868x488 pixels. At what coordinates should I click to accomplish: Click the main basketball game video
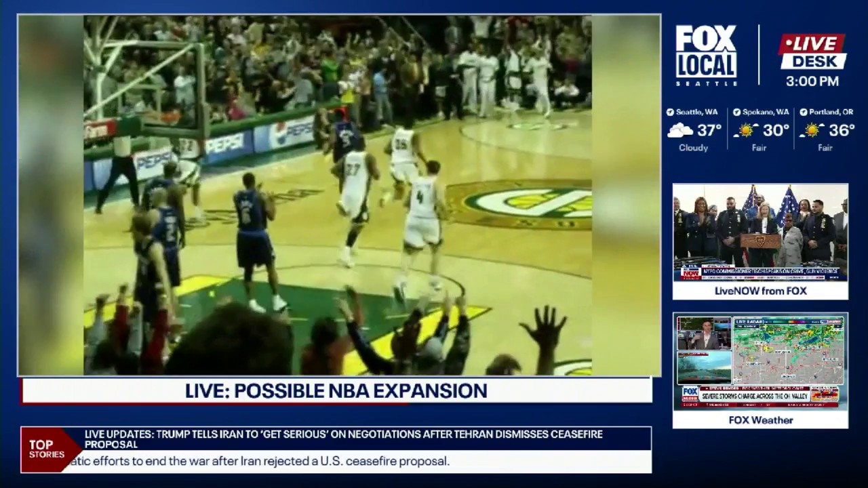(338, 195)
